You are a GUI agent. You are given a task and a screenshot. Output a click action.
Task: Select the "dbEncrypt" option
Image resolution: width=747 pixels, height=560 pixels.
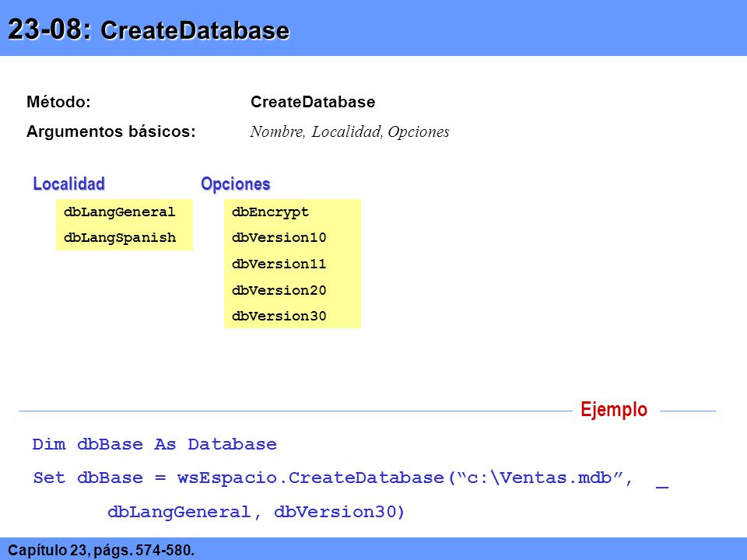[x=270, y=212]
